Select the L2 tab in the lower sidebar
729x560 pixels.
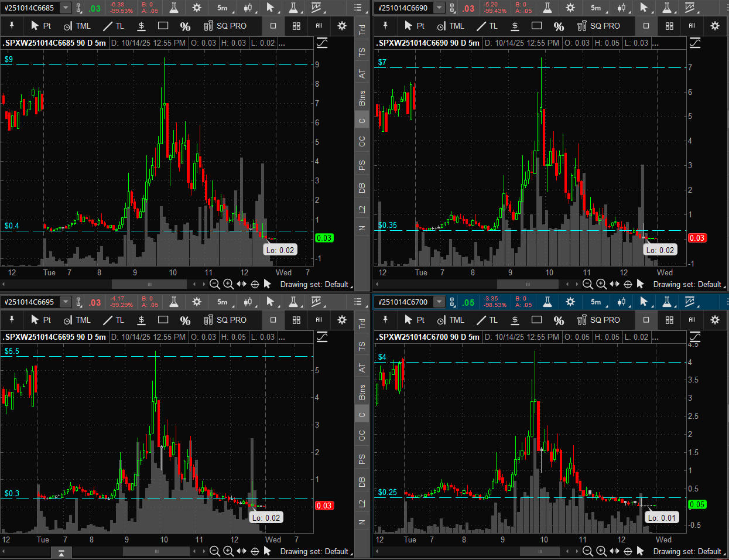[362, 503]
